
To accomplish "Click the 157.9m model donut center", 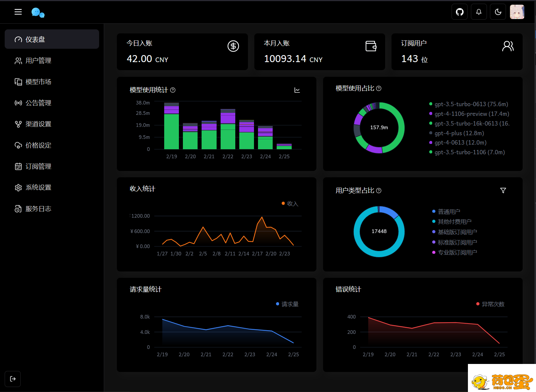I will 379,128.
